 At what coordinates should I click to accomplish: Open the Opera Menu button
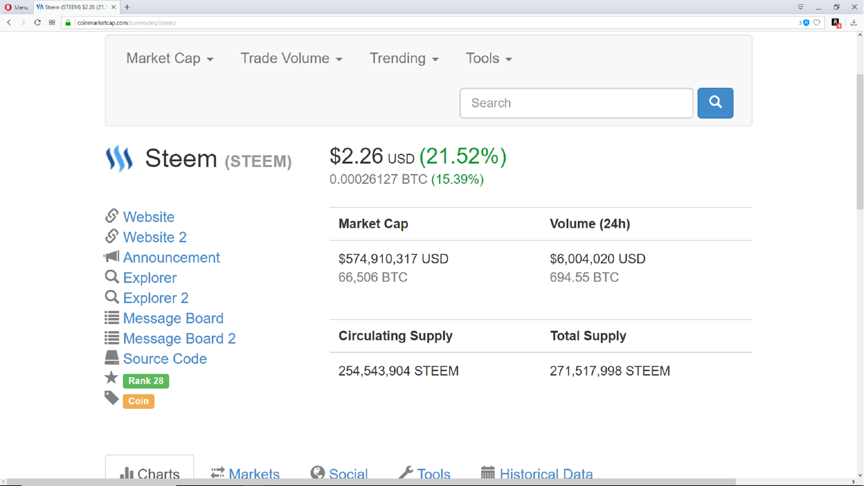point(16,7)
